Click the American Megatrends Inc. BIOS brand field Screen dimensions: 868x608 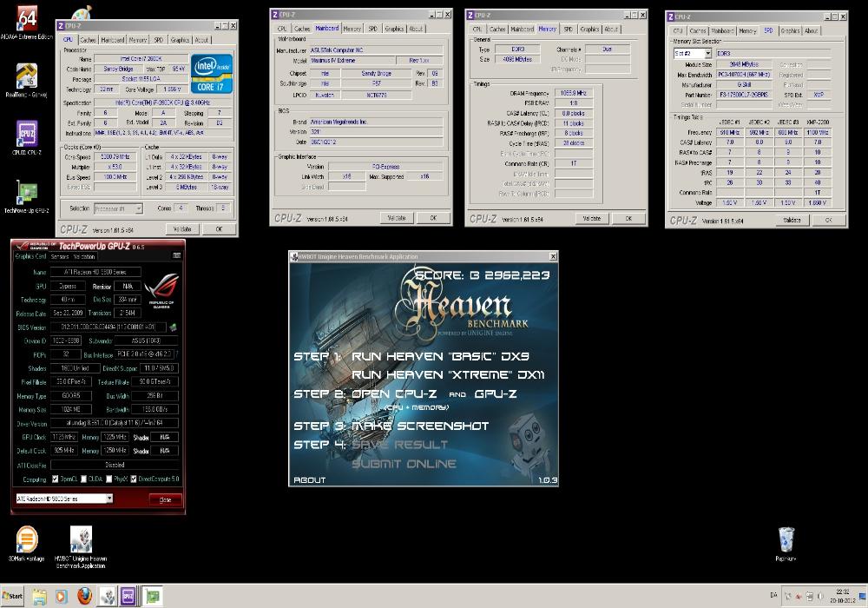375,122
